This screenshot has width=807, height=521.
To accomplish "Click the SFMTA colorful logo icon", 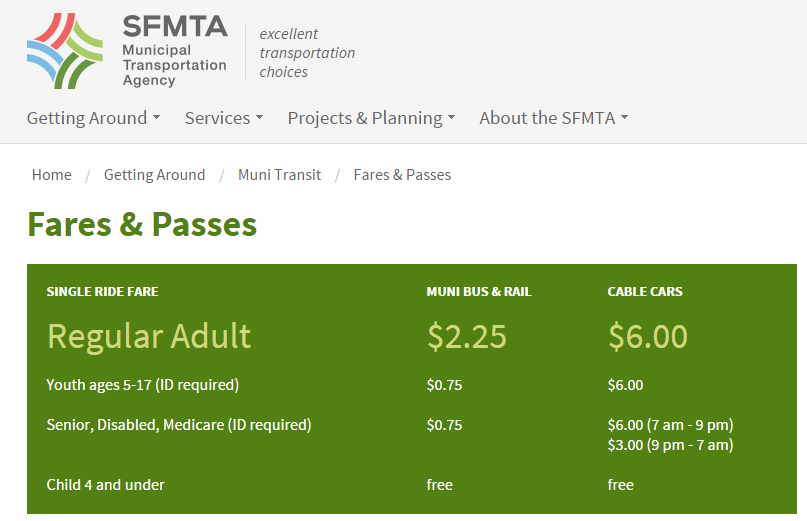I will pos(65,52).
